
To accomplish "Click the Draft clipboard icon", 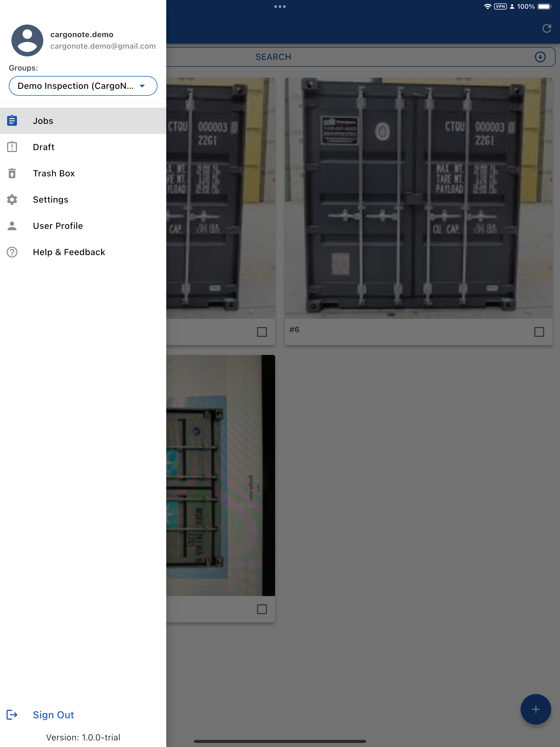I will click(x=12, y=147).
